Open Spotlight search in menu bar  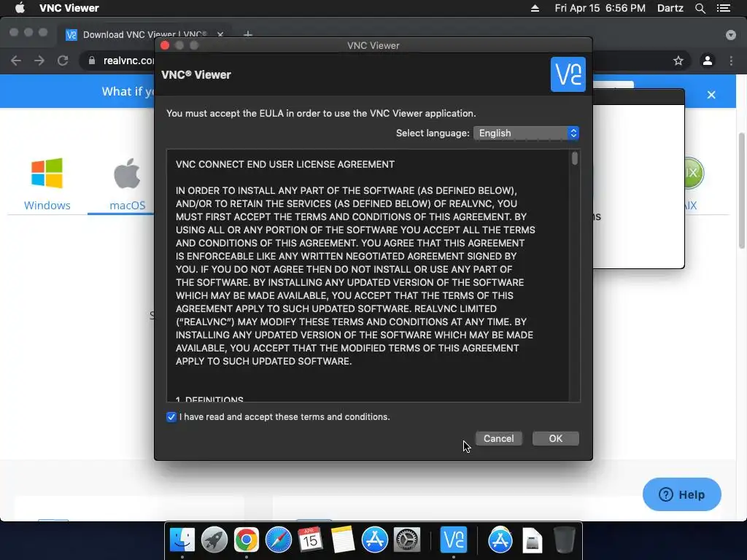[700, 8]
